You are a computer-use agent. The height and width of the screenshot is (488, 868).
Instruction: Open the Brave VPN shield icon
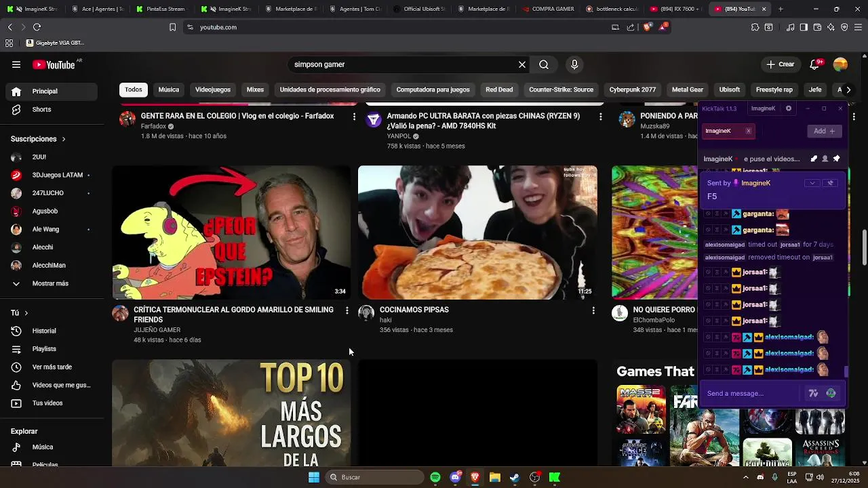coord(844,27)
